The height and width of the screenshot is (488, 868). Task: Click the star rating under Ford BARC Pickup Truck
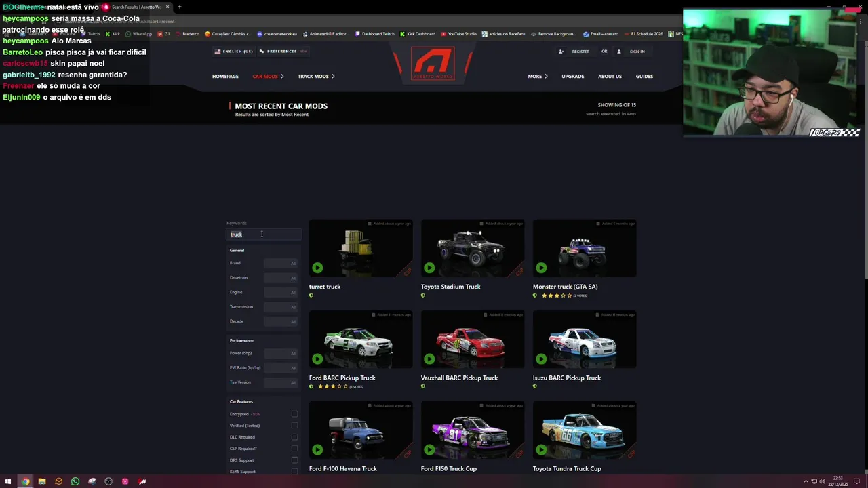(332, 386)
